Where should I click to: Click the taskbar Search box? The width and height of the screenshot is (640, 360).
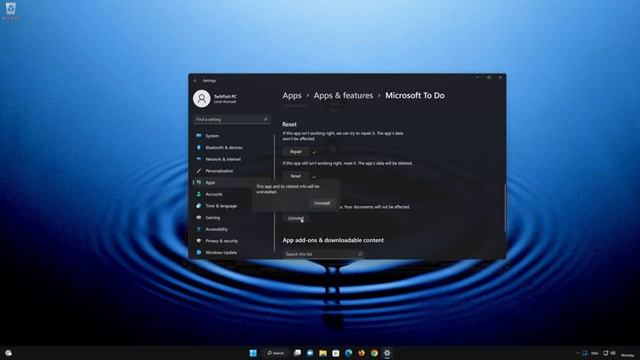276,353
